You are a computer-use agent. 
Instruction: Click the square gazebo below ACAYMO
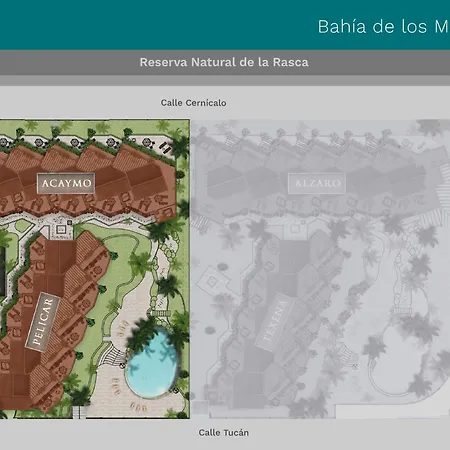pos(60,229)
